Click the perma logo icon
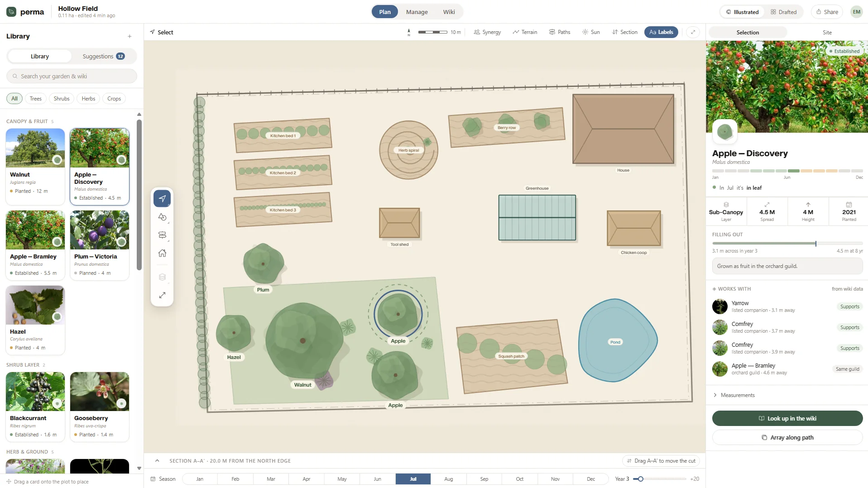This screenshot has height=488, width=868. pos(11,12)
